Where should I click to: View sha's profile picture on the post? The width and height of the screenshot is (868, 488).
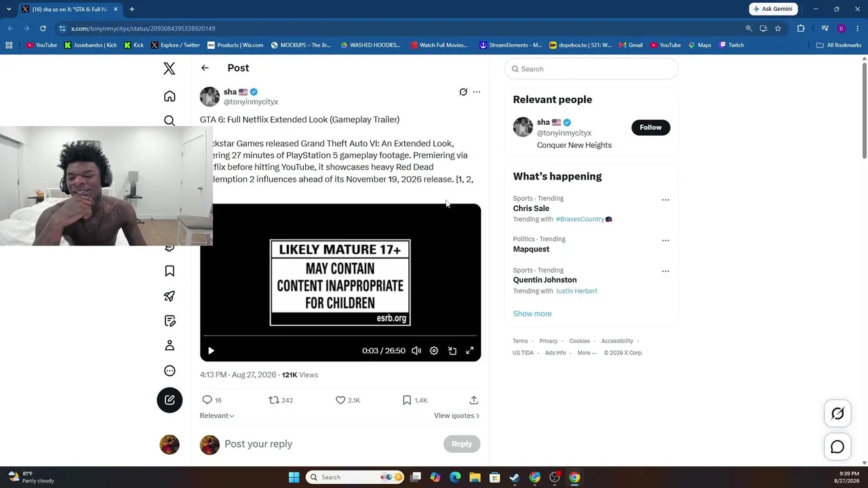click(x=210, y=96)
